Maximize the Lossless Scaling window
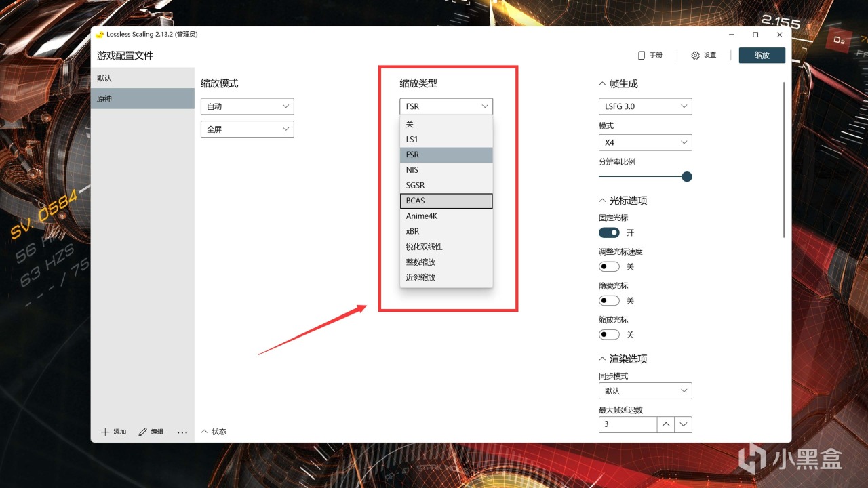Image resolution: width=868 pixels, height=488 pixels. (755, 35)
